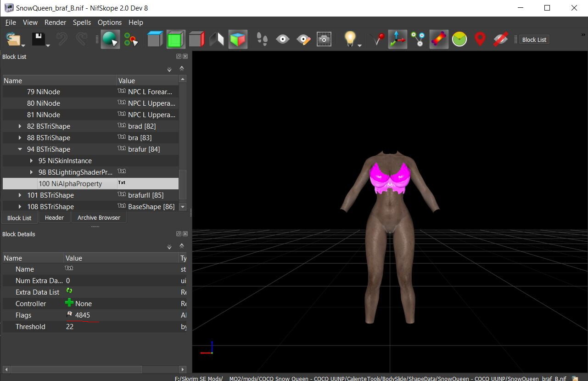Click the Save Screenshot camera icon
588x381 pixels.
click(x=324, y=39)
